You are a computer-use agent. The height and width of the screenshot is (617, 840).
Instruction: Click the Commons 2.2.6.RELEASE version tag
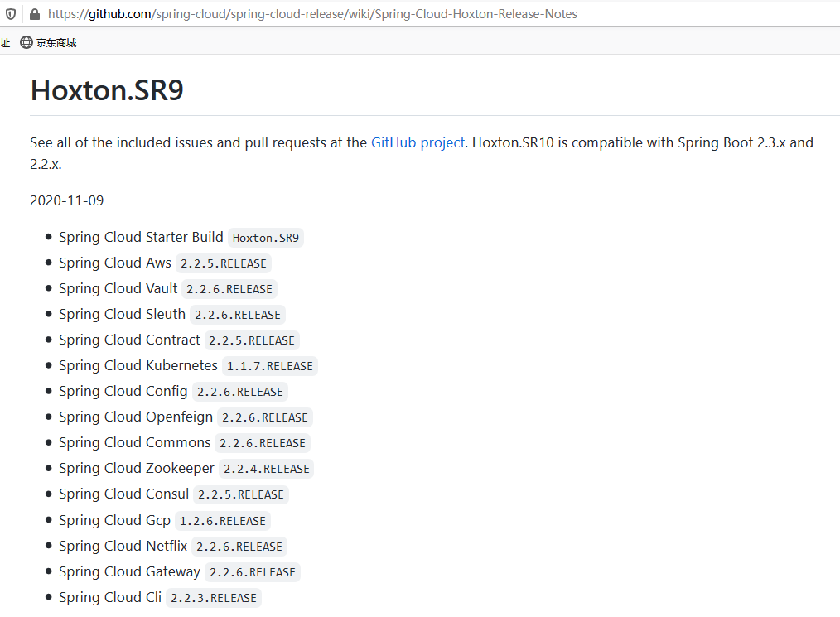pyautogui.click(x=263, y=443)
